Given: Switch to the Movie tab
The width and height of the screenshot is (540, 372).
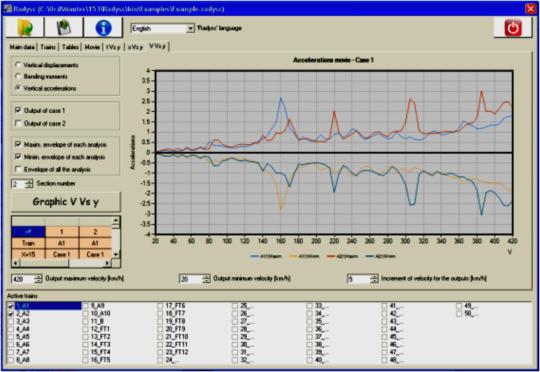Looking at the screenshot, I should tap(92, 47).
